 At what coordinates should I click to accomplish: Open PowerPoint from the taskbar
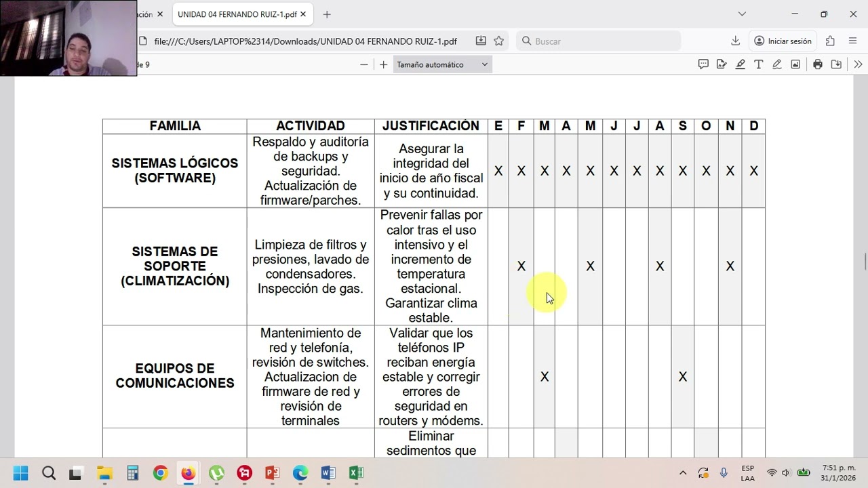click(272, 472)
